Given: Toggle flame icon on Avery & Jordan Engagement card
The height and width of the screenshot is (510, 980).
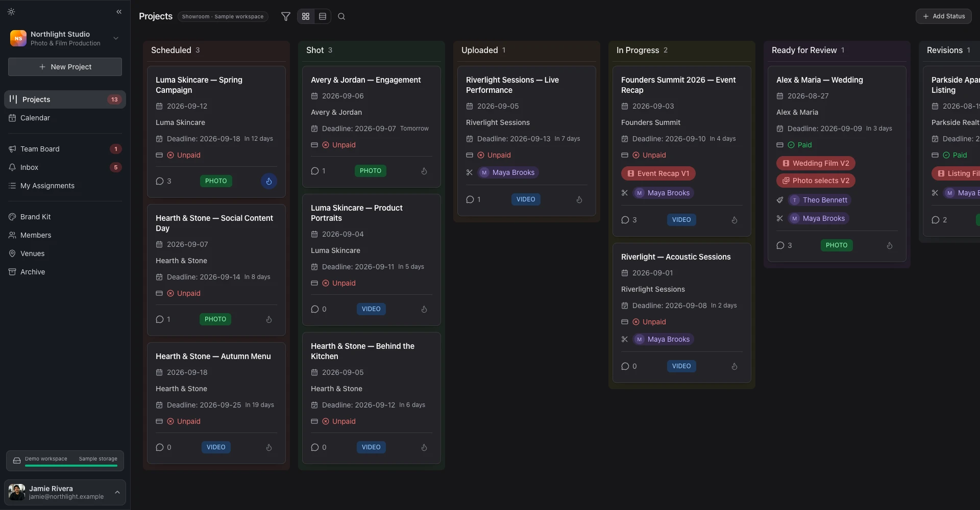Looking at the screenshot, I should [x=424, y=171].
